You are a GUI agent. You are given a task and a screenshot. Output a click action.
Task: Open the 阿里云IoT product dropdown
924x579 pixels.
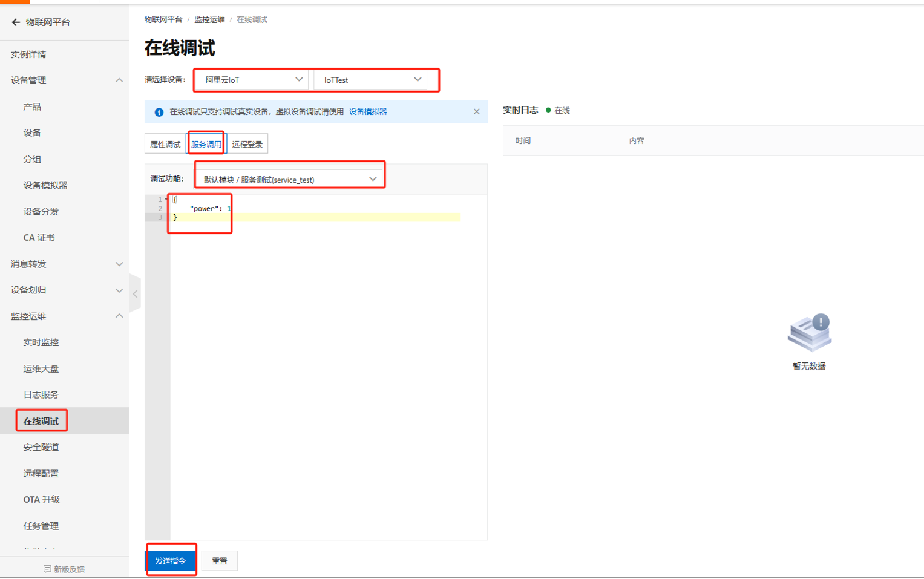pyautogui.click(x=252, y=80)
